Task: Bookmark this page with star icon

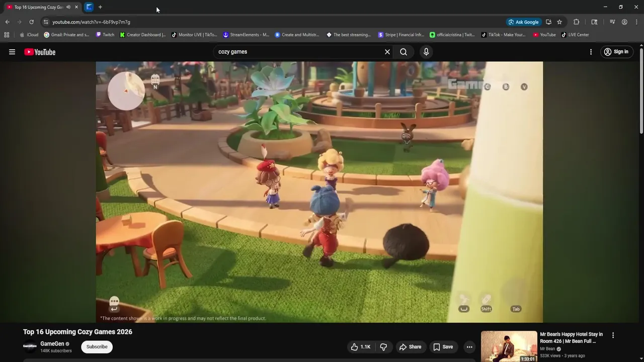Action: pos(559,22)
